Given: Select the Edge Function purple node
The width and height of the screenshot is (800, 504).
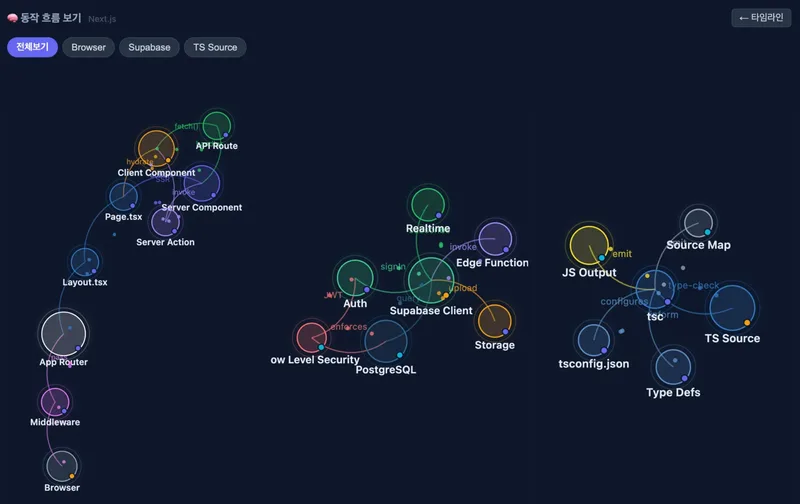Looking at the screenshot, I should [x=495, y=239].
